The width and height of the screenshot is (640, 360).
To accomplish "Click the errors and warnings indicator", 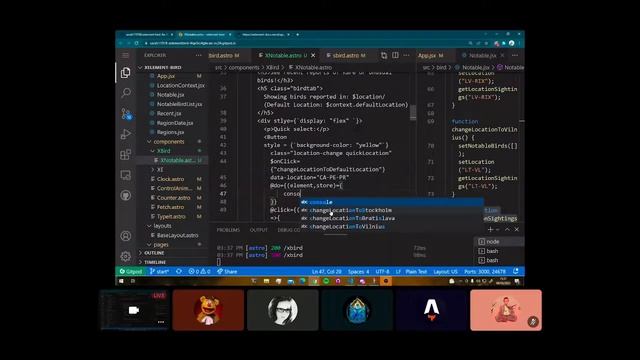I will click(x=199, y=271).
